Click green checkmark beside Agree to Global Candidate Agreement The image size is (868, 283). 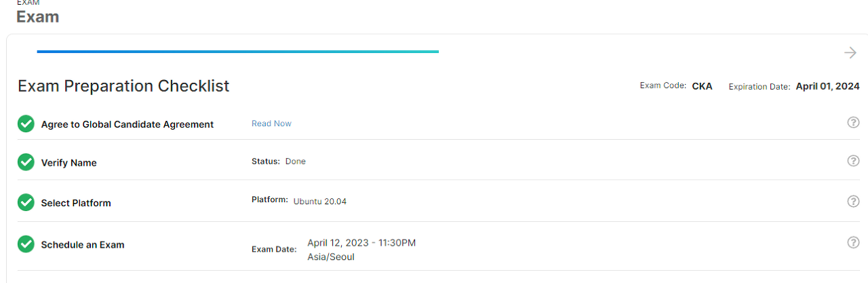(x=26, y=124)
